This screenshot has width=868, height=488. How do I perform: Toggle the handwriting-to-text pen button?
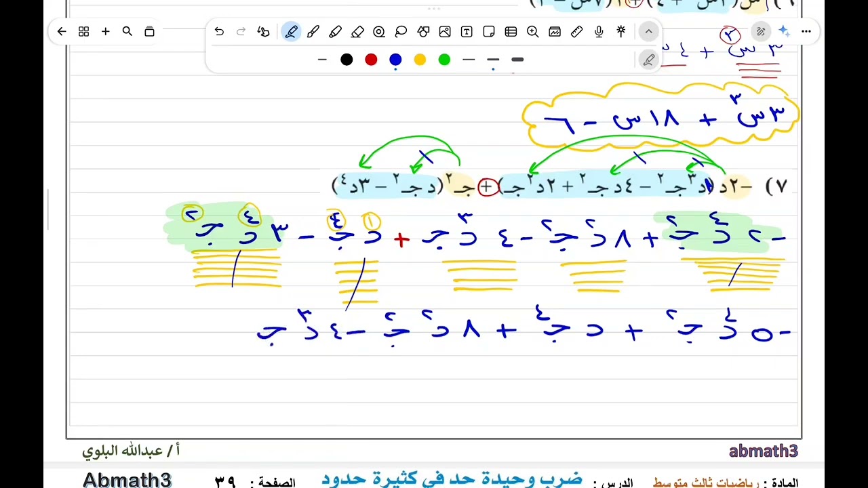(761, 31)
